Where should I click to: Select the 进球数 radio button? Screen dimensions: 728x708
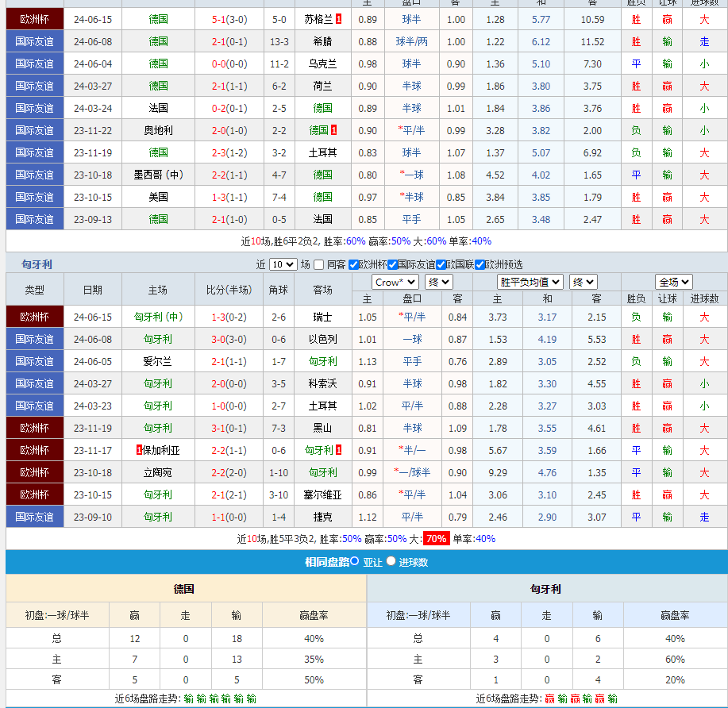(x=391, y=561)
